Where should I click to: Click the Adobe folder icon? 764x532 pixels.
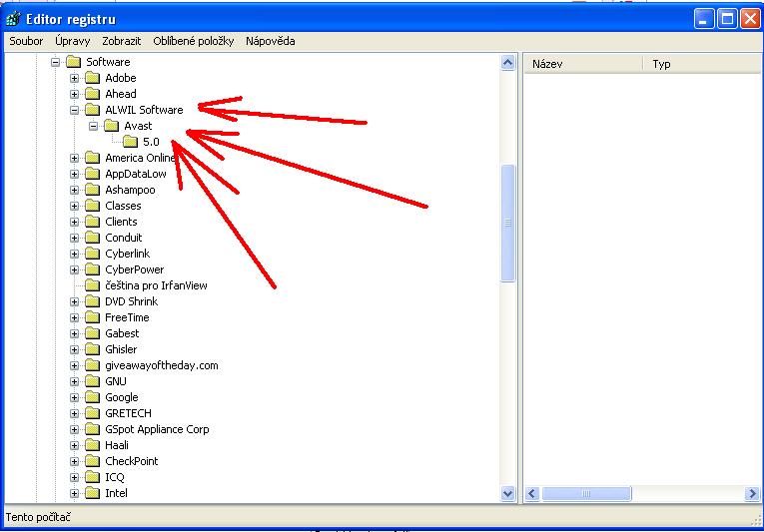click(92, 78)
